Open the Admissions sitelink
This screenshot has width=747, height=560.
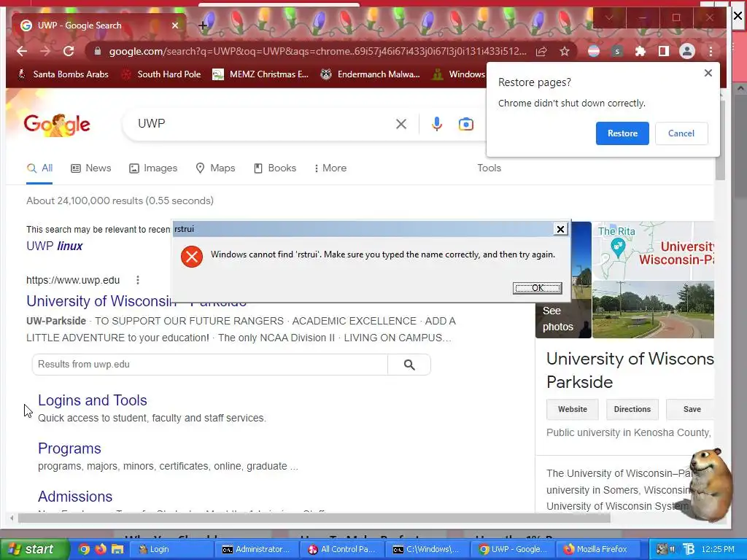coord(75,497)
